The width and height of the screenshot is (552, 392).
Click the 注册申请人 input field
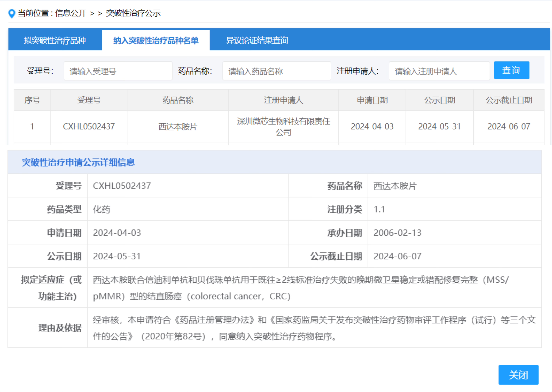pos(439,71)
